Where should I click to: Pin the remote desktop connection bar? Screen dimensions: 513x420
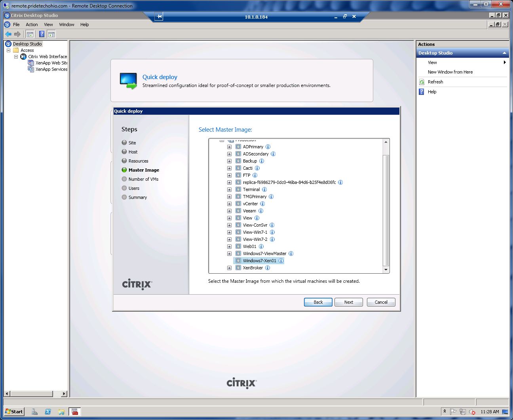click(x=159, y=17)
